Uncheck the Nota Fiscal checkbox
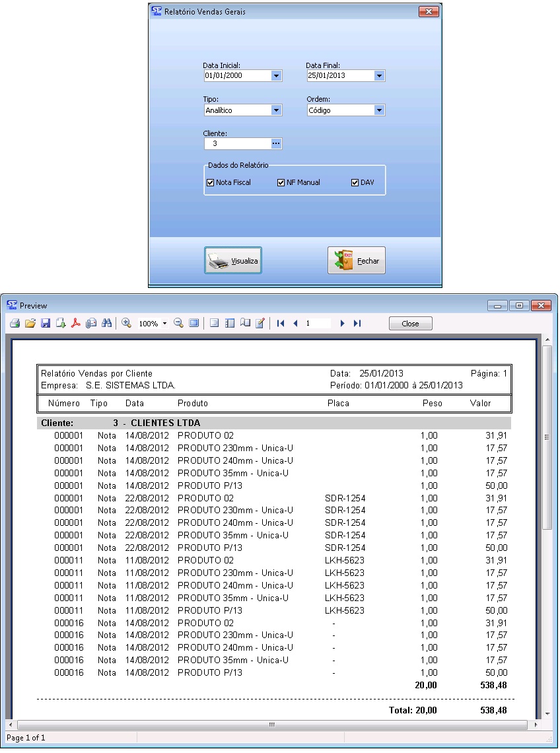Viewport: 560px width, 753px height. coord(211,182)
